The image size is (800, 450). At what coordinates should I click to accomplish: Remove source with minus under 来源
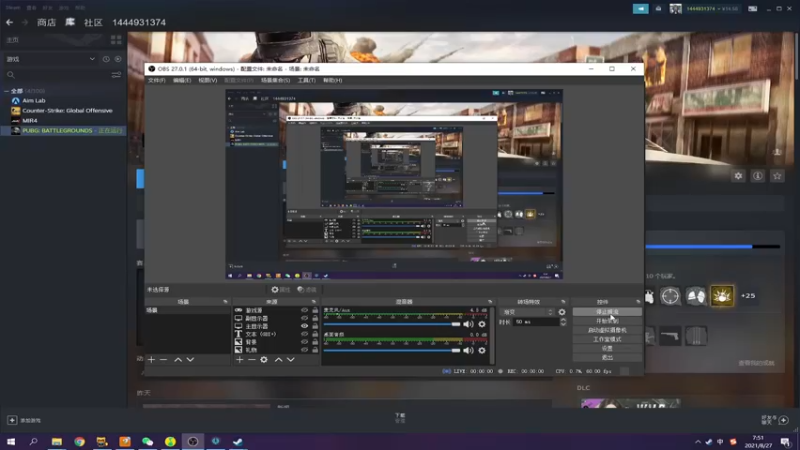coord(252,360)
